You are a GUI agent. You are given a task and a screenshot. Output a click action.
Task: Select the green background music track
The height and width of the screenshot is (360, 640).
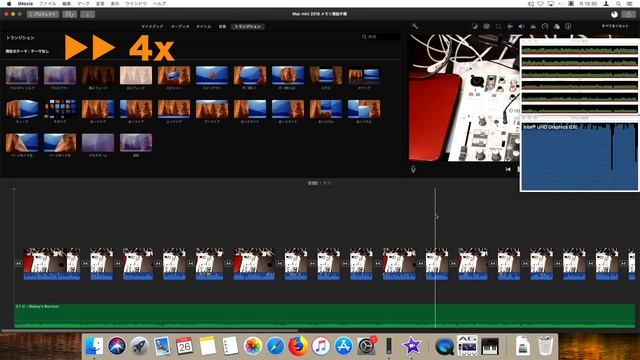tap(325, 316)
